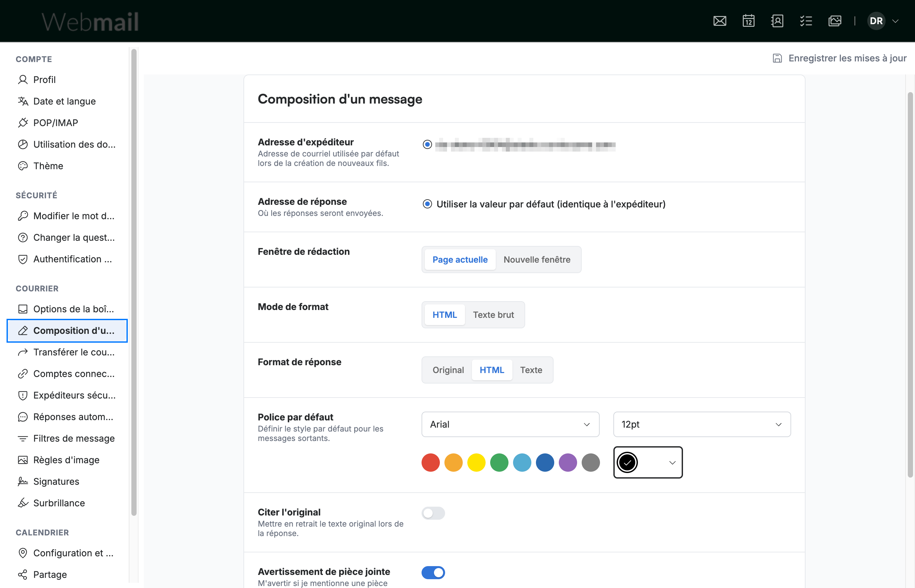Click the highlighter icon for Surbrillance
This screenshot has height=588, width=915.
point(23,503)
